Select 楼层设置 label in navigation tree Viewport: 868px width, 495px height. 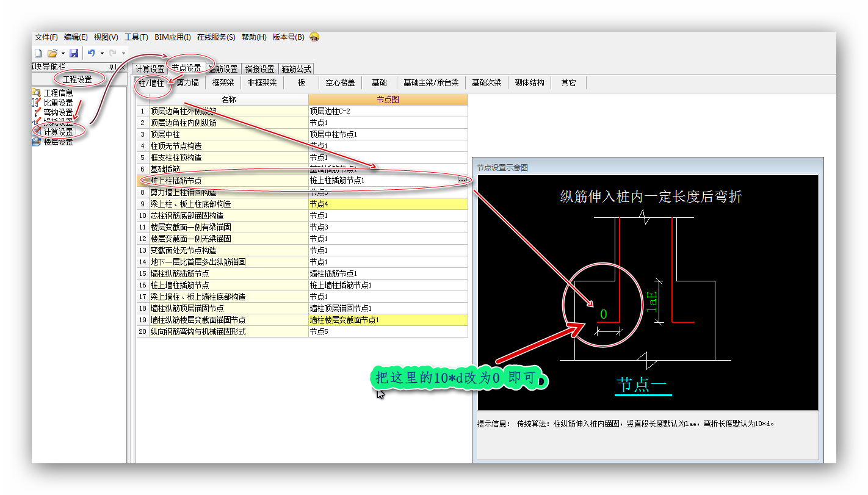[x=59, y=142]
